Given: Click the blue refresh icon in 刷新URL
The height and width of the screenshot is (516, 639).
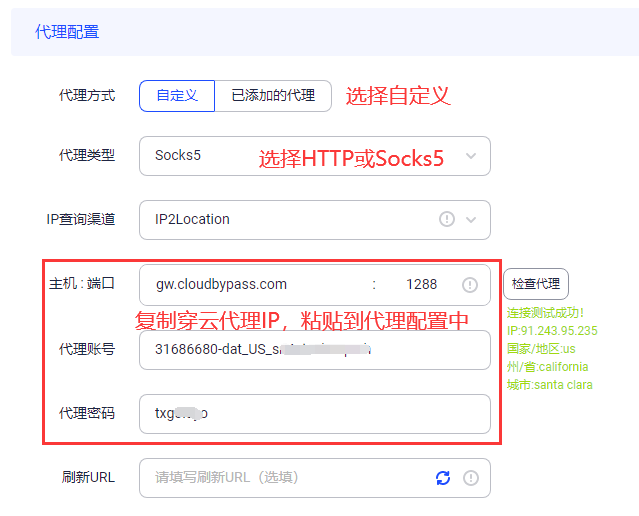Looking at the screenshot, I should 443,478.
